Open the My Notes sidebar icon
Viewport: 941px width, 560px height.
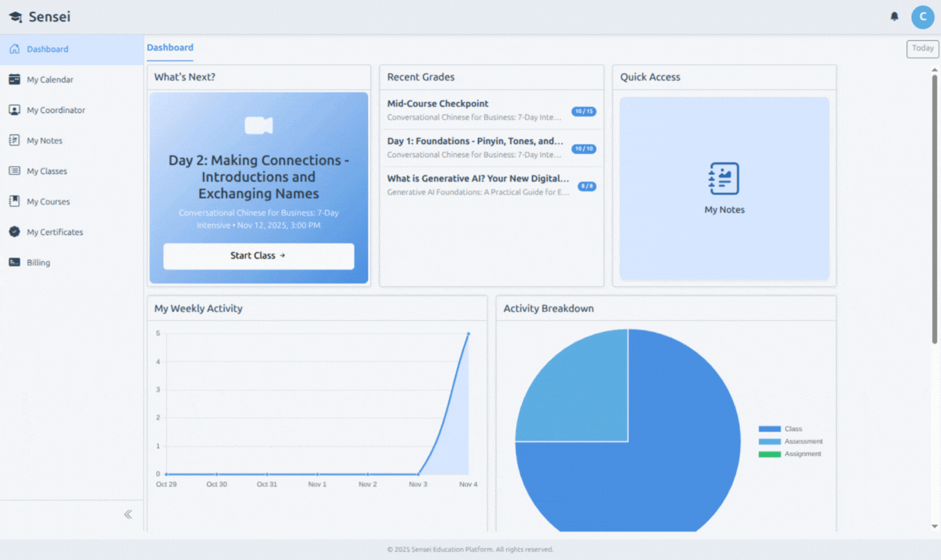[x=15, y=140]
